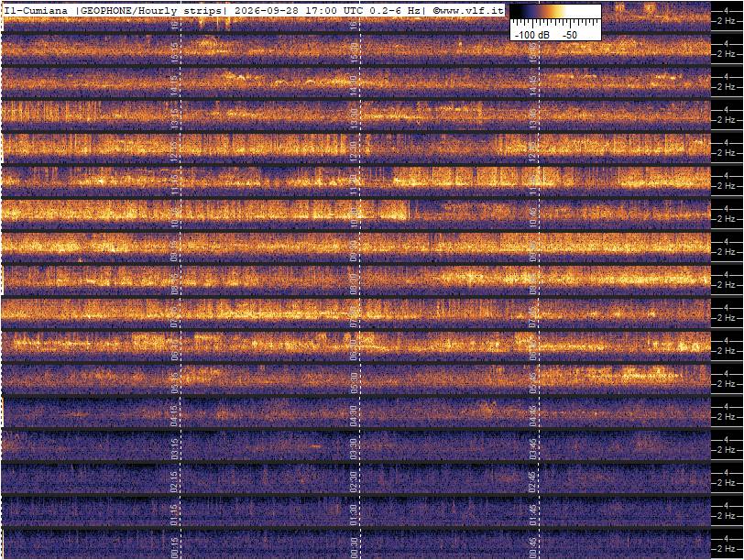The width and height of the screenshot is (744, 560).
Task: Click the dB color scale gradient bar
Action: click(555, 11)
